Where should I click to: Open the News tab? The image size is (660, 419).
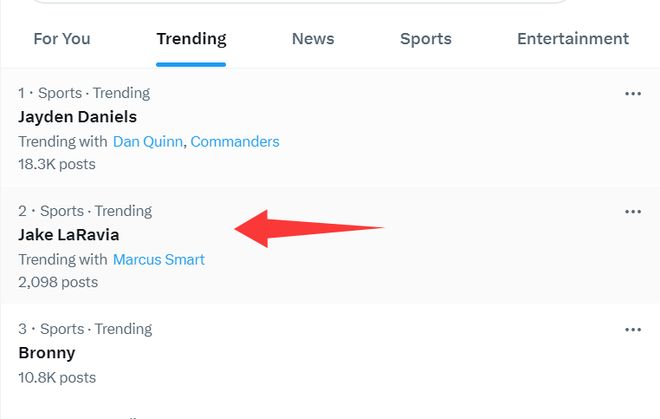(313, 39)
